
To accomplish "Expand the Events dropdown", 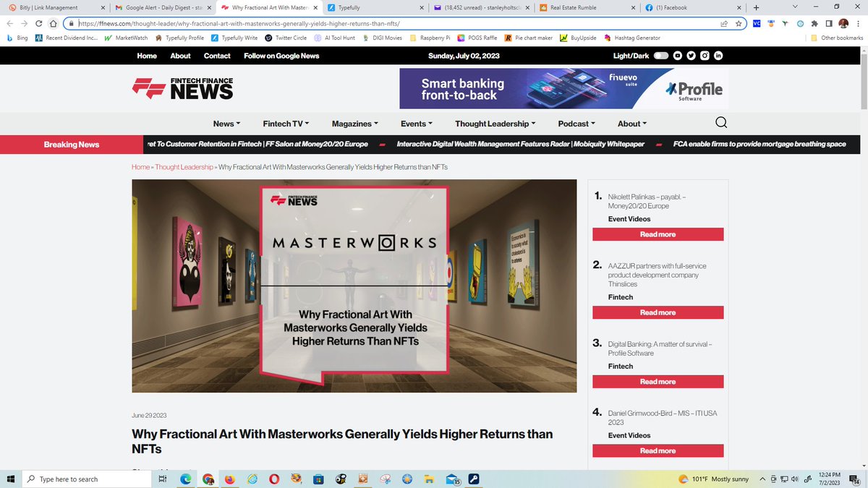I will click(x=417, y=124).
